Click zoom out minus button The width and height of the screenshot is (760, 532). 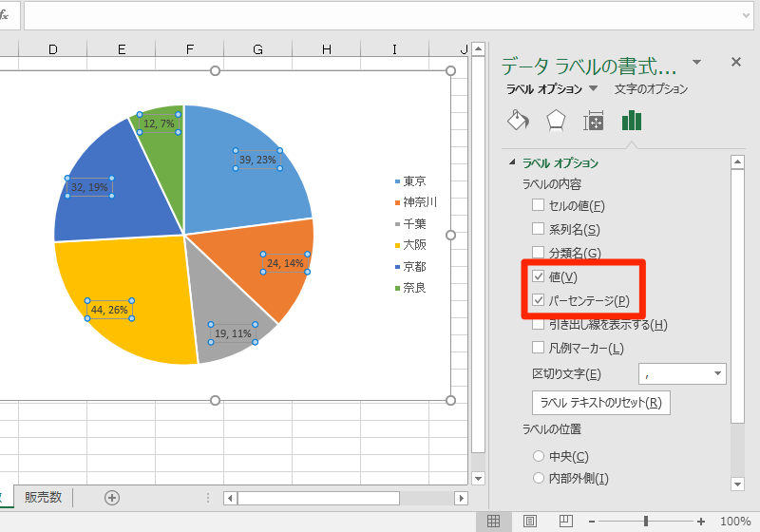(592, 522)
